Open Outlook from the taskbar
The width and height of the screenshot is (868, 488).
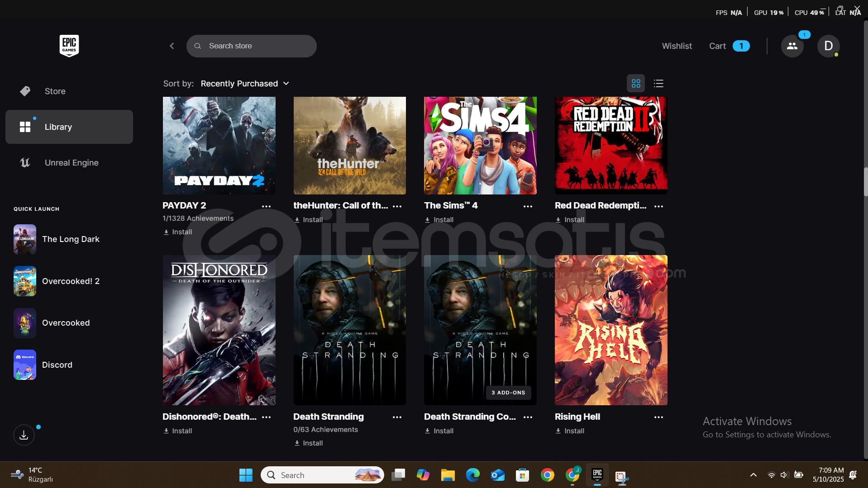498,475
